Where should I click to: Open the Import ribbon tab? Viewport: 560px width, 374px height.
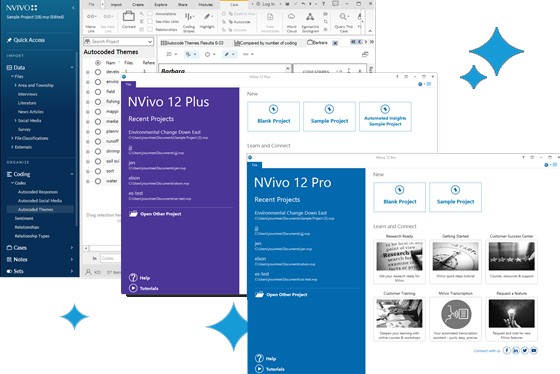(x=116, y=5)
